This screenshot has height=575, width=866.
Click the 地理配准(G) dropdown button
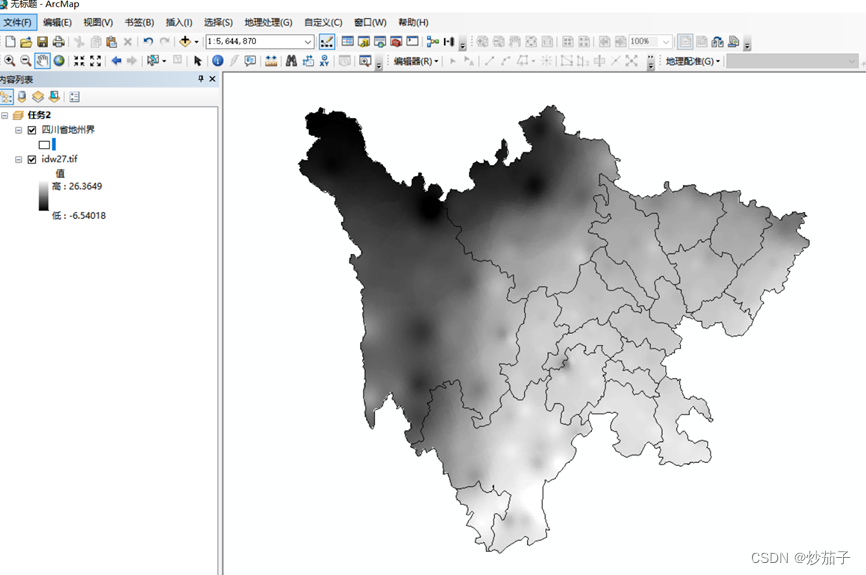tap(692, 61)
